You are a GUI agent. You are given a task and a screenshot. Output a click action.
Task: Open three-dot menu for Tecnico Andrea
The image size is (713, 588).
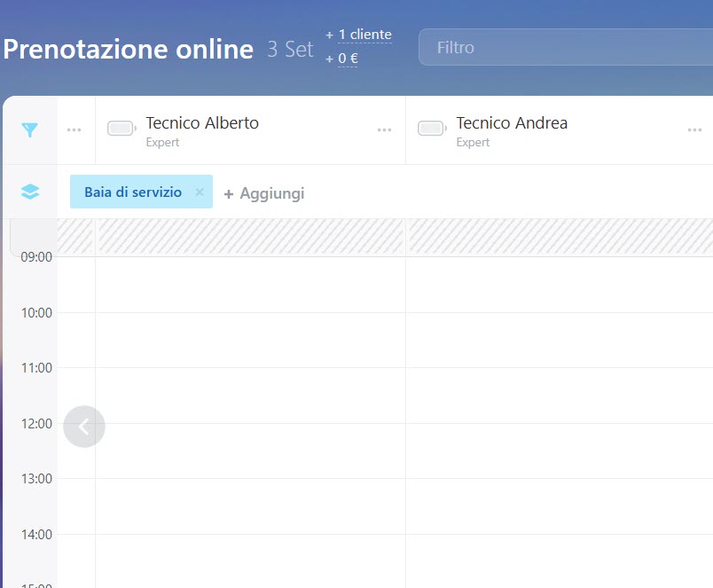click(x=694, y=130)
